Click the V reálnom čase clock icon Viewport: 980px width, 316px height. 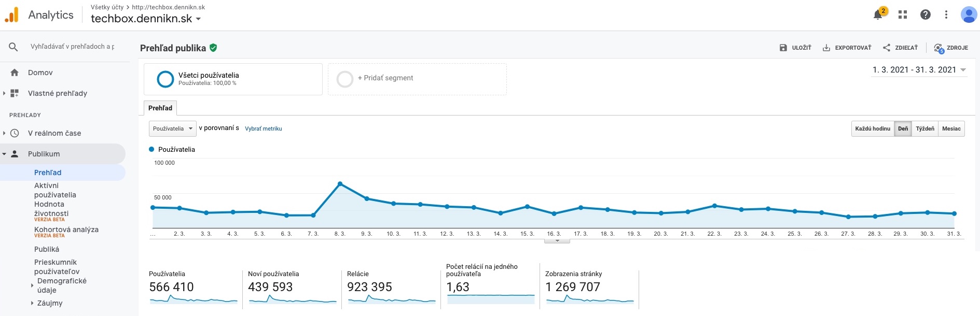tap(15, 133)
